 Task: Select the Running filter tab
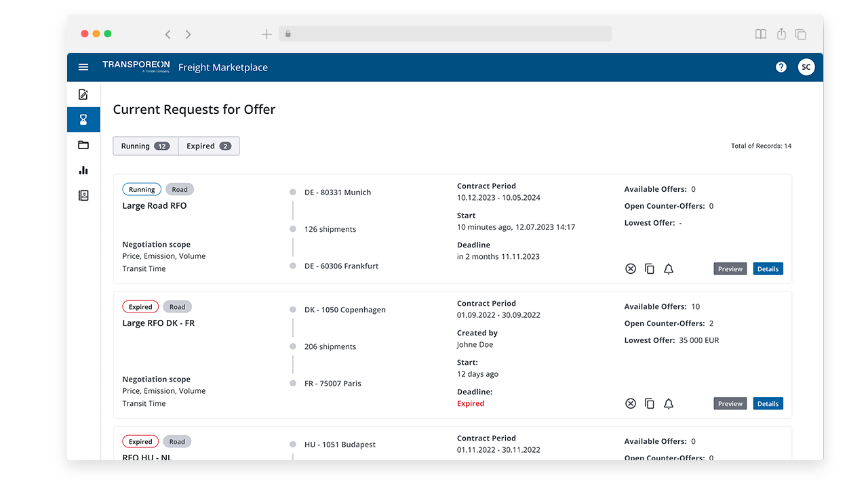145,146
